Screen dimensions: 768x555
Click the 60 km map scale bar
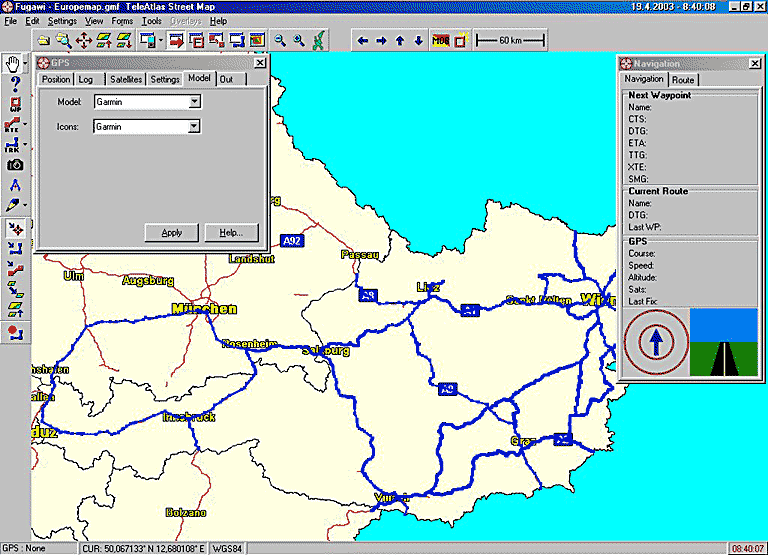pyautogui.click(x=510, y=41)
